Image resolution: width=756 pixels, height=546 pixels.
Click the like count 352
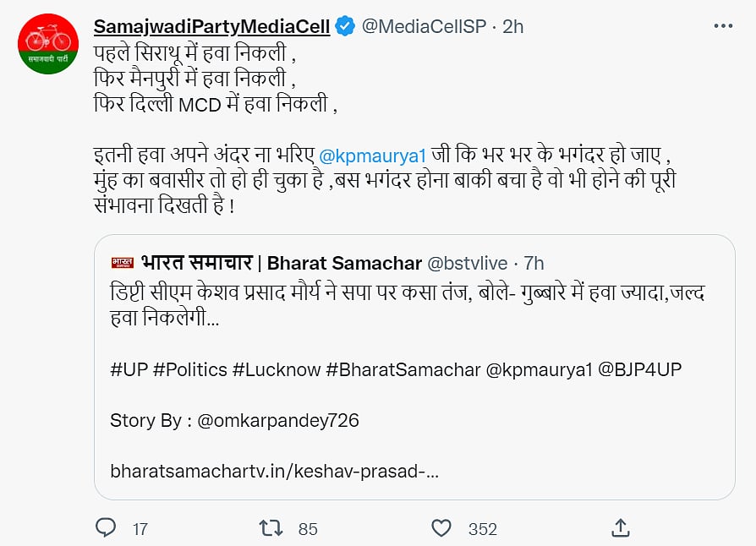coord(482,529)
